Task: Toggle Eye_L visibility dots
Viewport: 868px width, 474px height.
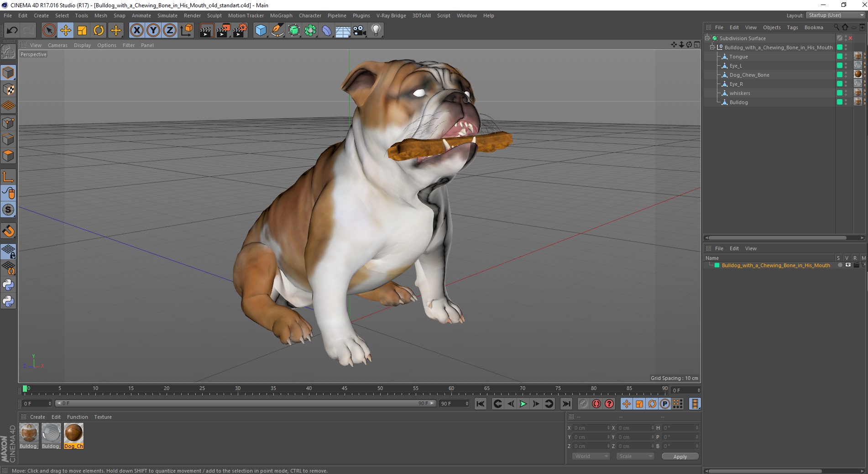Action: tap(846, 66)
